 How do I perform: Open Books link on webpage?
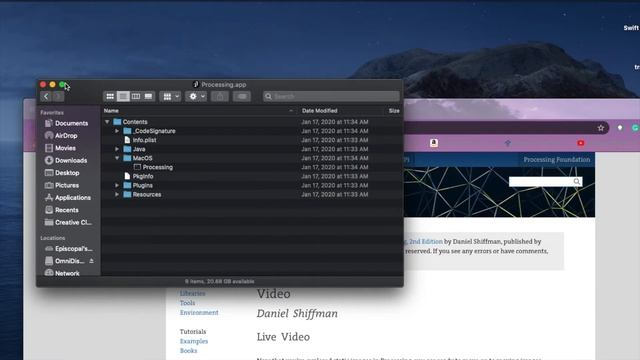188,351
